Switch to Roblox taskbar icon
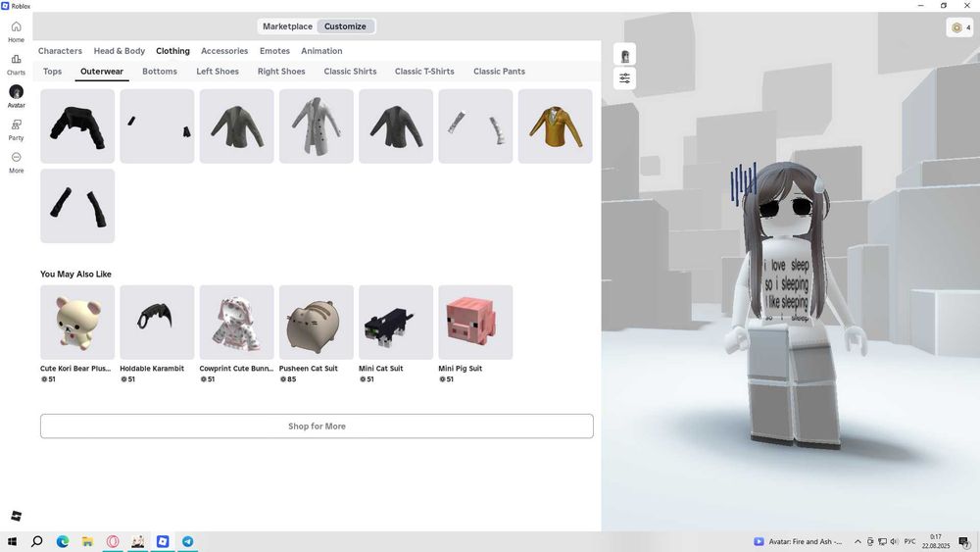Viewport: 980px width, 552px height. 163,541
